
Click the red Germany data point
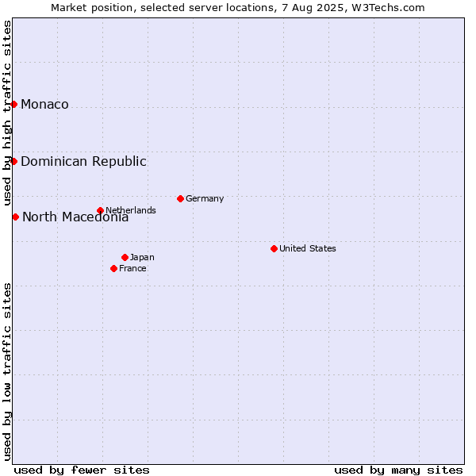coord(180,199)
